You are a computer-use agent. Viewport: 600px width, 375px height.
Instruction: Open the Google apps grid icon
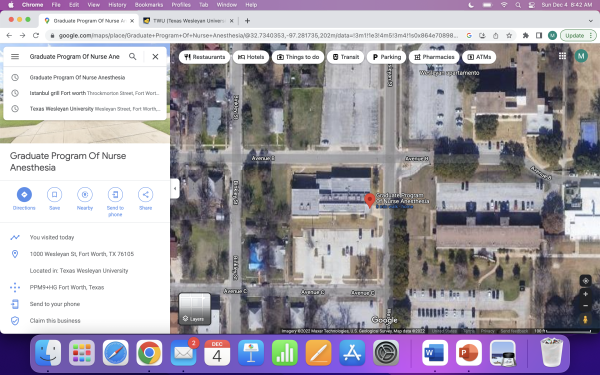click(x=562, y=56)
